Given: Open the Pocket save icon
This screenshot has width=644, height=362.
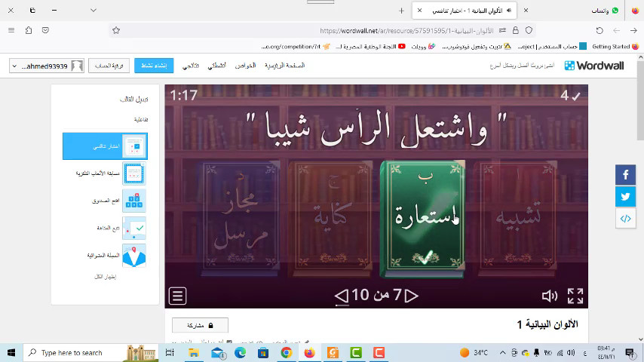Looking at the screenshot, I should click(x=45, y=30).
